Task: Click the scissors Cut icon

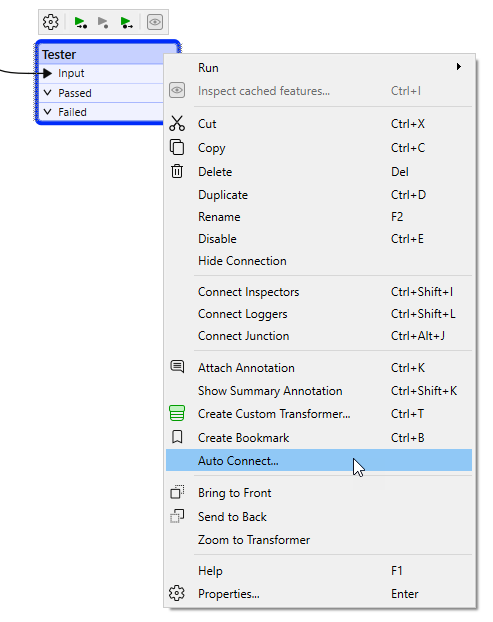Action: click(x=177, y=123)
